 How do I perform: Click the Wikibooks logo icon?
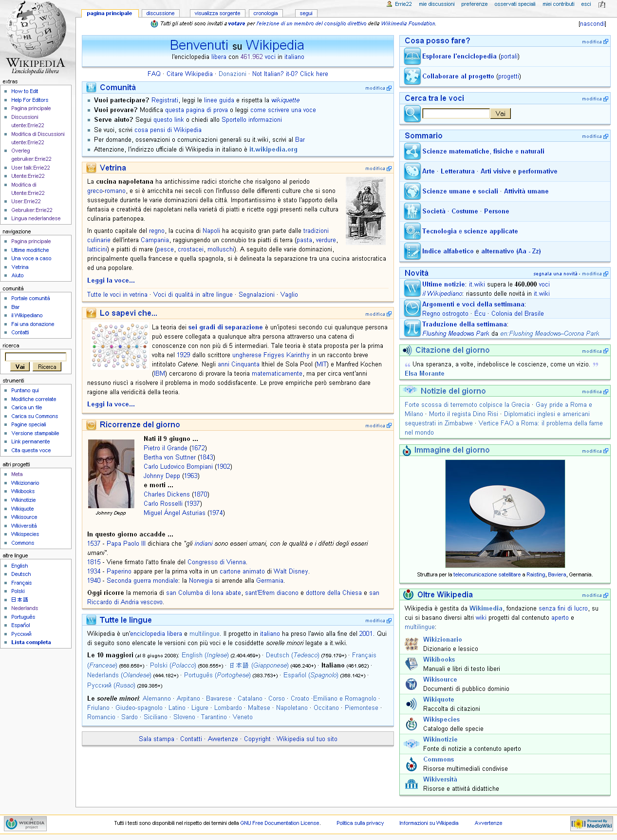[x=411, y=664]
